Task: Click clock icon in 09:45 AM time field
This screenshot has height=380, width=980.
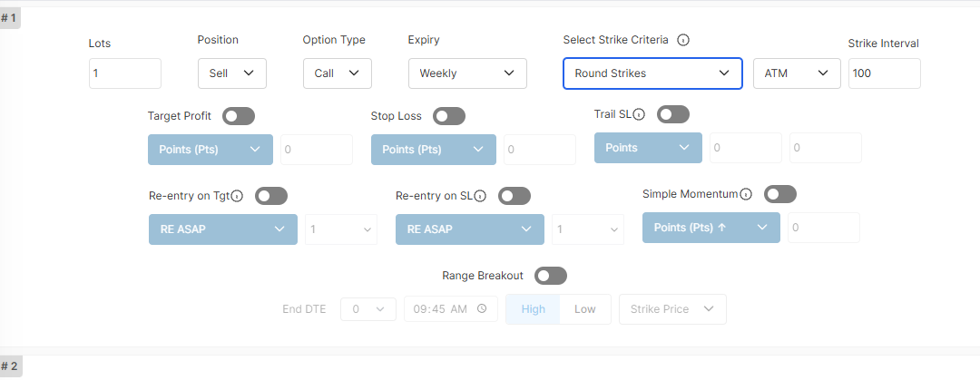Action: click(x=482, y=308)
